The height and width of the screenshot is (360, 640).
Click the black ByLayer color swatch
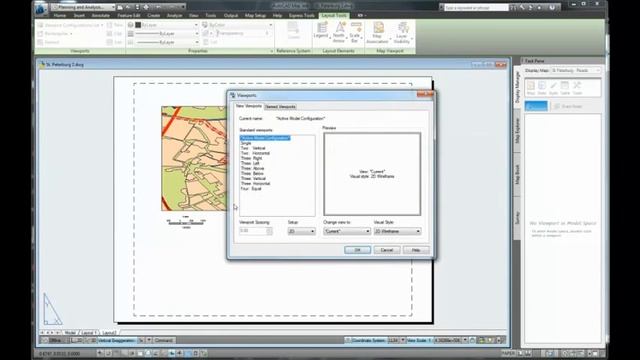[138, 25]
